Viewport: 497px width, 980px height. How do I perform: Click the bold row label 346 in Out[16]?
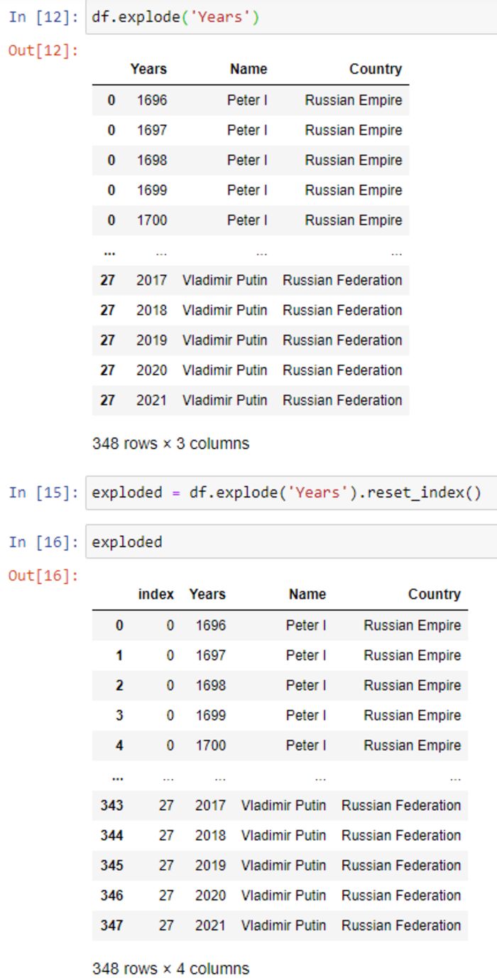(x=111, y=895)
